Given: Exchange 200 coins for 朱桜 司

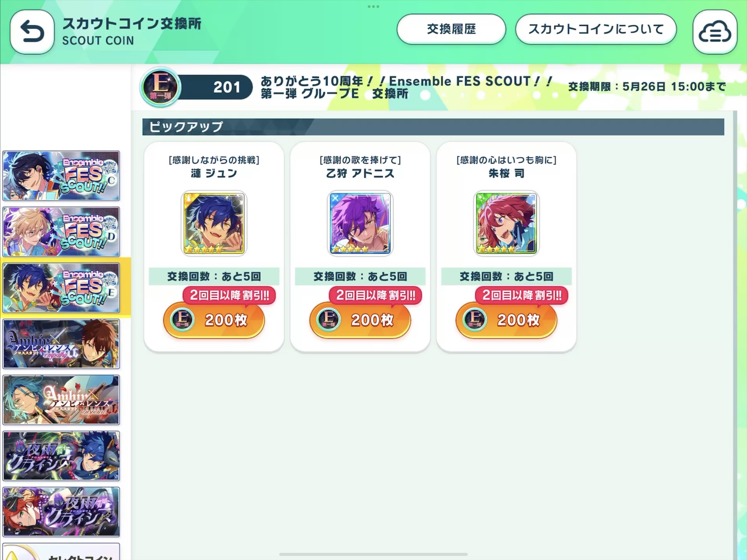Looking at the screenshot, I should point(506,320).
